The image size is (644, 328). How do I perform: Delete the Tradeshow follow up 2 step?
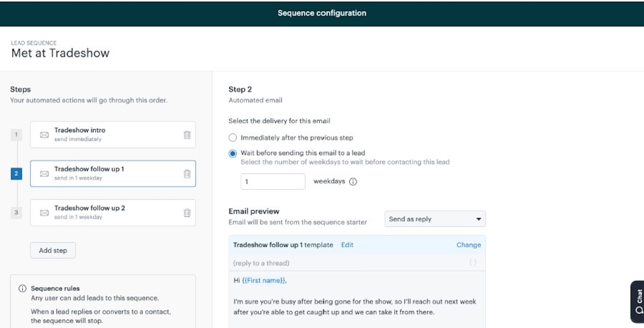pos(187,213)
